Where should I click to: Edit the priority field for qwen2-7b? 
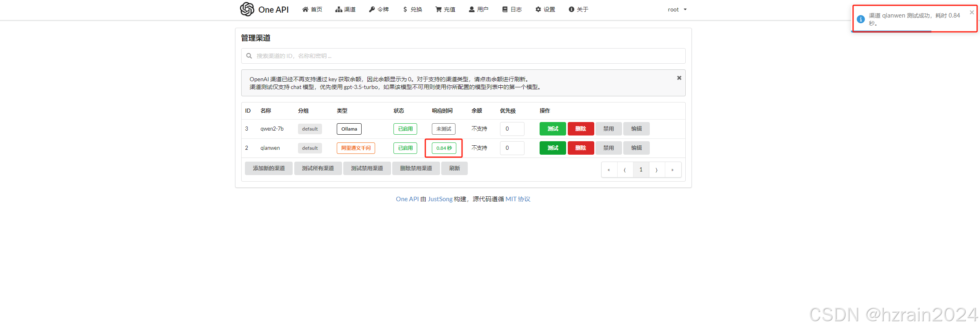pyautogui.click(x=512, y=129)
